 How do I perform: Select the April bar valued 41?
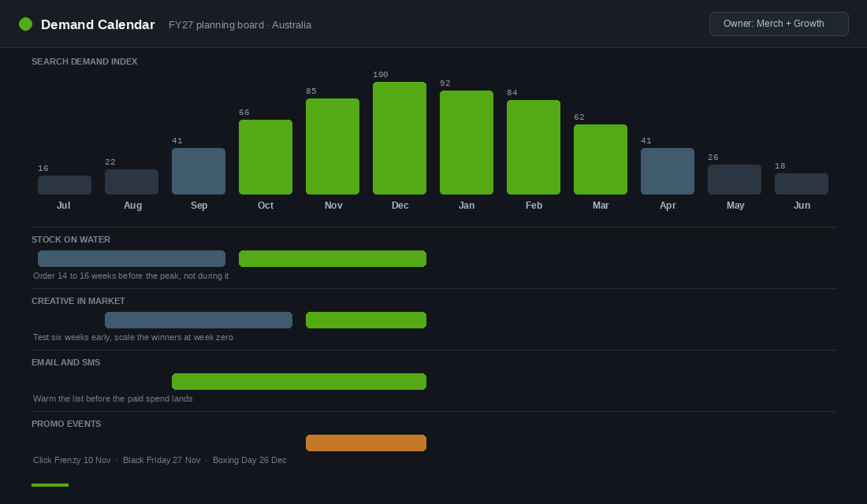click(668, 172)
